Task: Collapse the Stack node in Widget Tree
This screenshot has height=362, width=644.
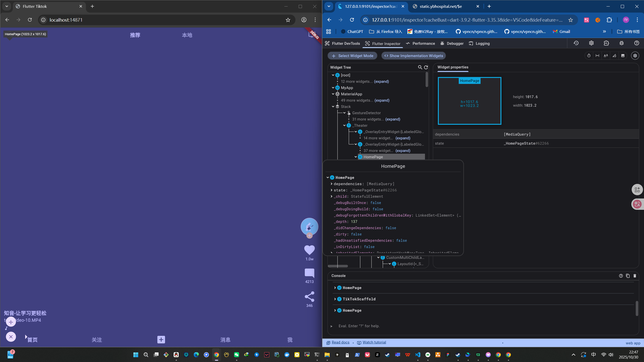Action: (333, 107)
